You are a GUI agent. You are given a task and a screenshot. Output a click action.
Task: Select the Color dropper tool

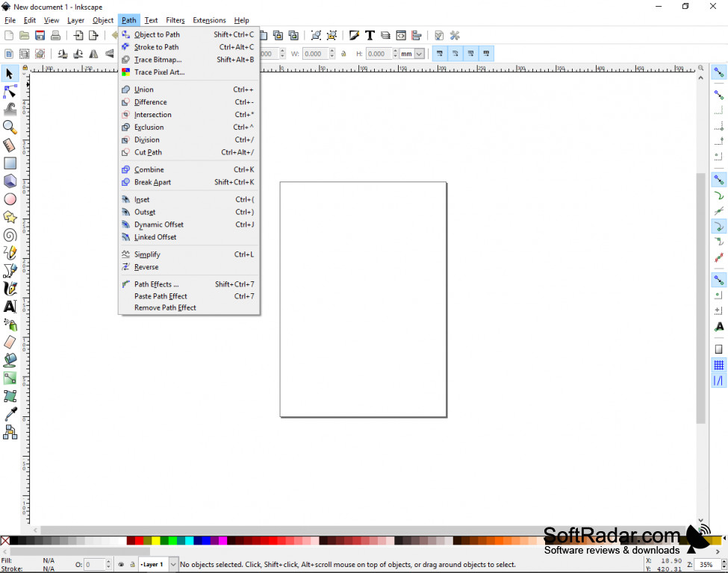click(10, 414)
